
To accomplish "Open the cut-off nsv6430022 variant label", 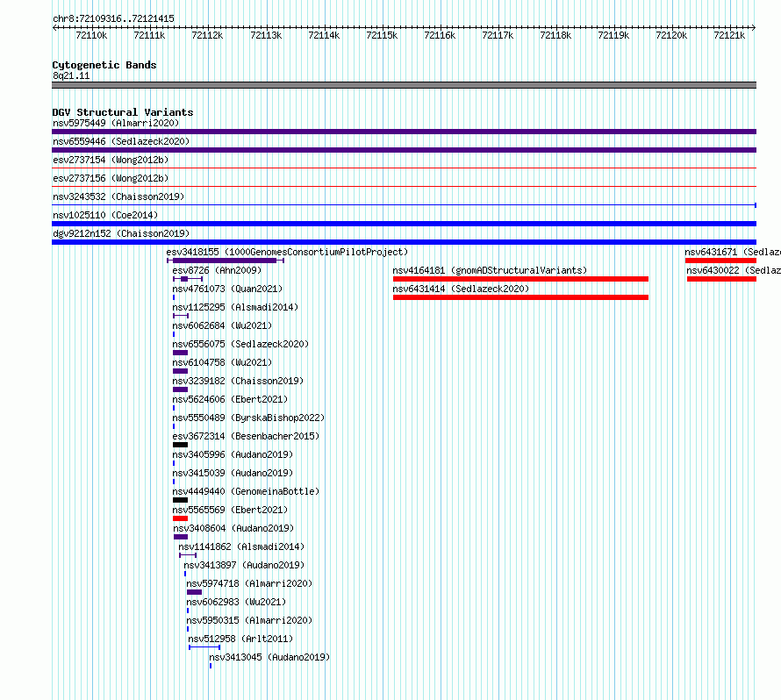I will tap(734, 270).
